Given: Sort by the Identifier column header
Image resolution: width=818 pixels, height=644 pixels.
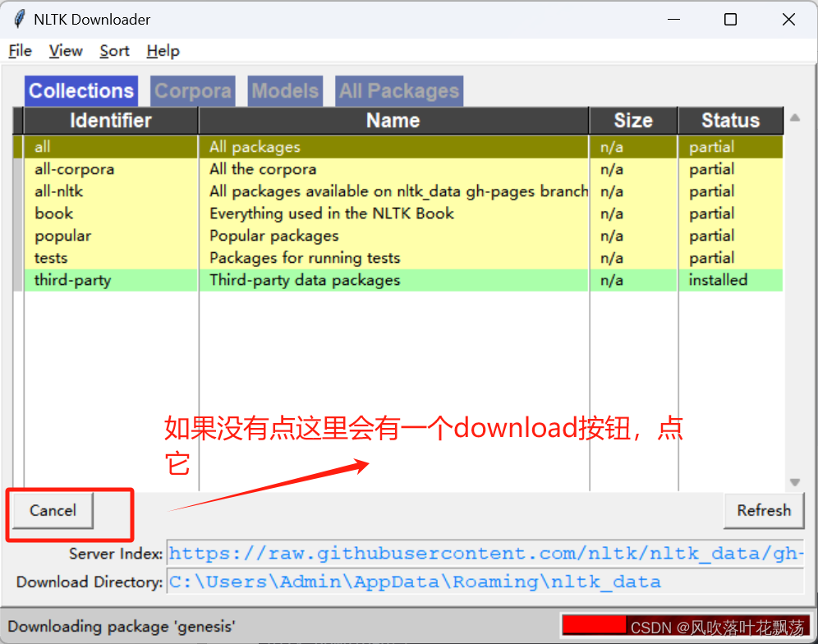Looking at the screenshot, I should click(111, 121).
